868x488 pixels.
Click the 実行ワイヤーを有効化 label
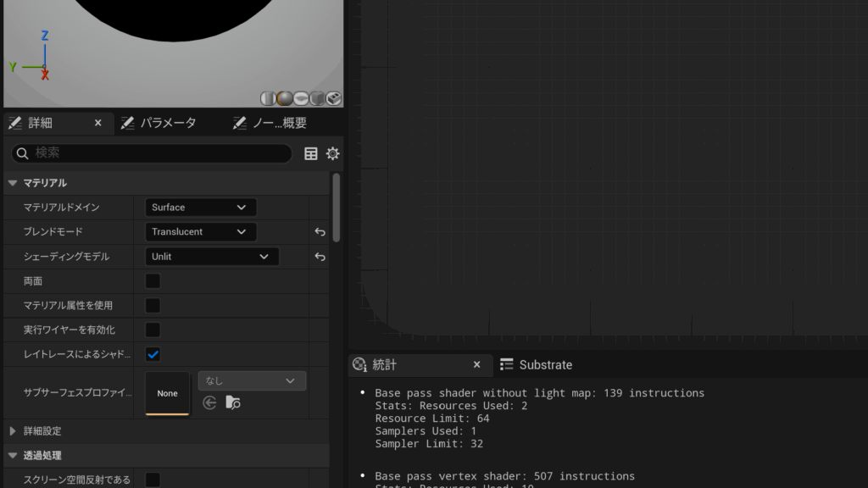pyautogui.click(x=70, y=330)
